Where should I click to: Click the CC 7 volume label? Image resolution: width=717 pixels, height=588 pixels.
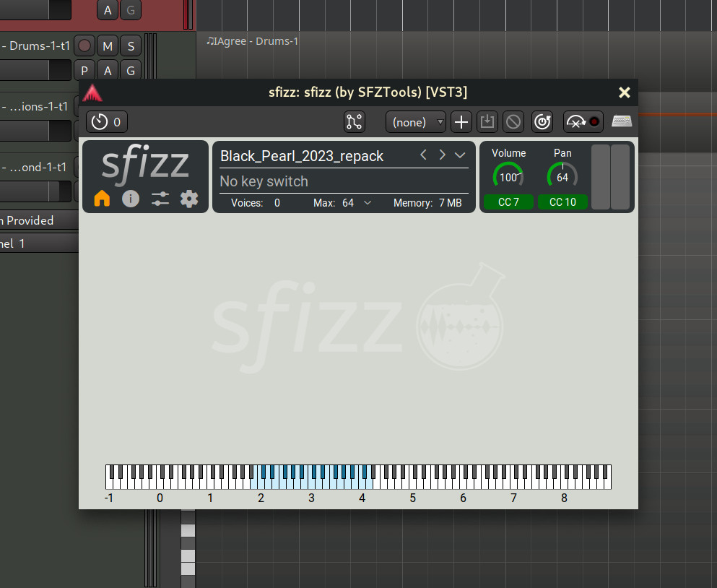pyautogui.click(x=508, y=202)
